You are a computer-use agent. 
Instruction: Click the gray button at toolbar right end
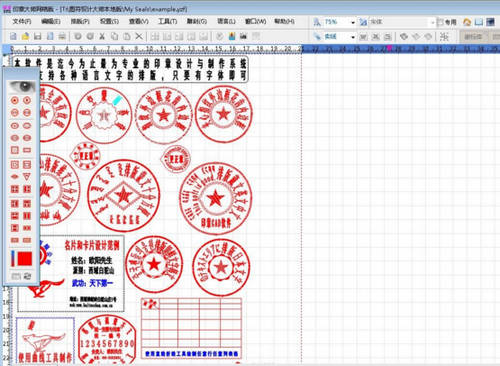[473, 36]
